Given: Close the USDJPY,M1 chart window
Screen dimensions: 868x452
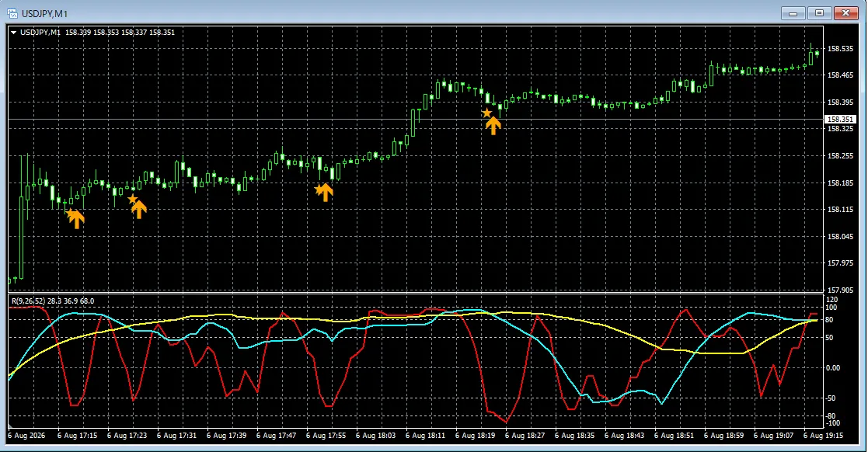Looking at the screenshot, I should (x=845, y=13).
